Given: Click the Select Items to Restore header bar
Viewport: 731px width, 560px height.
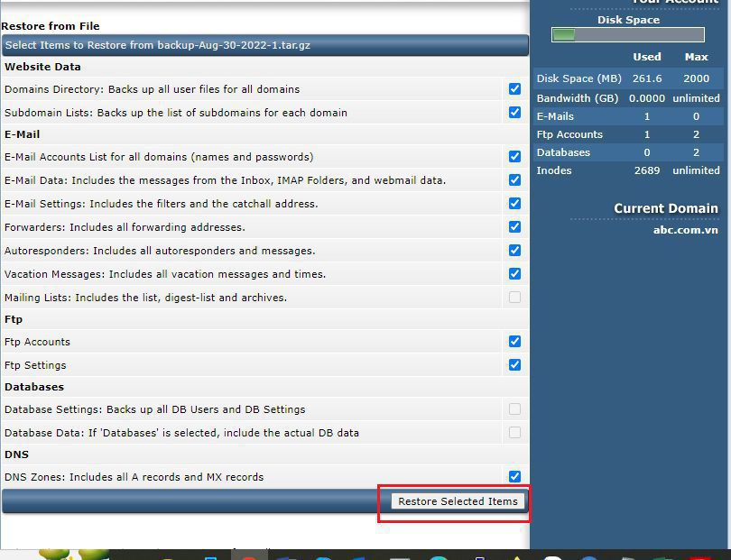Looking at the screenshot, I should coord(264,45).
